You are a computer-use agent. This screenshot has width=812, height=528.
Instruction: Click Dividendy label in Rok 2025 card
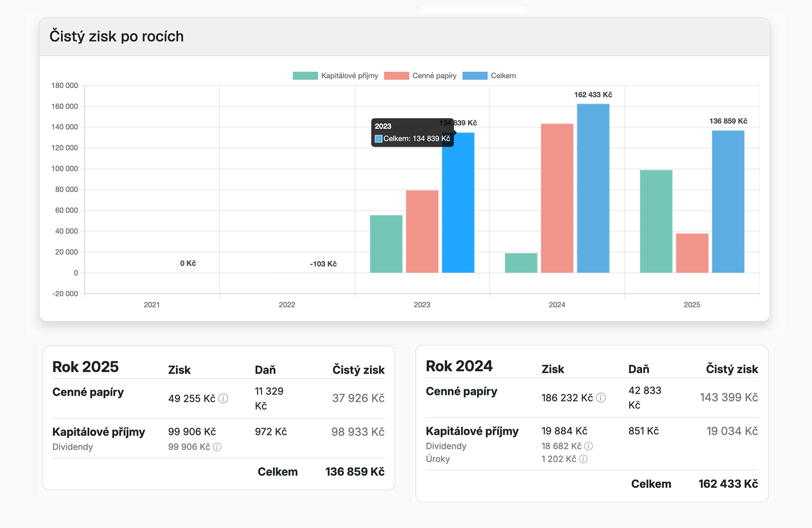tap(73, 447)
